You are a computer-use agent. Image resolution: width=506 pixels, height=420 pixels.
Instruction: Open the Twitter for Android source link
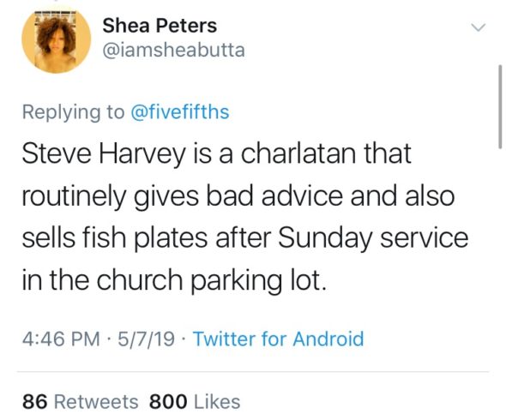click(278, 339)
